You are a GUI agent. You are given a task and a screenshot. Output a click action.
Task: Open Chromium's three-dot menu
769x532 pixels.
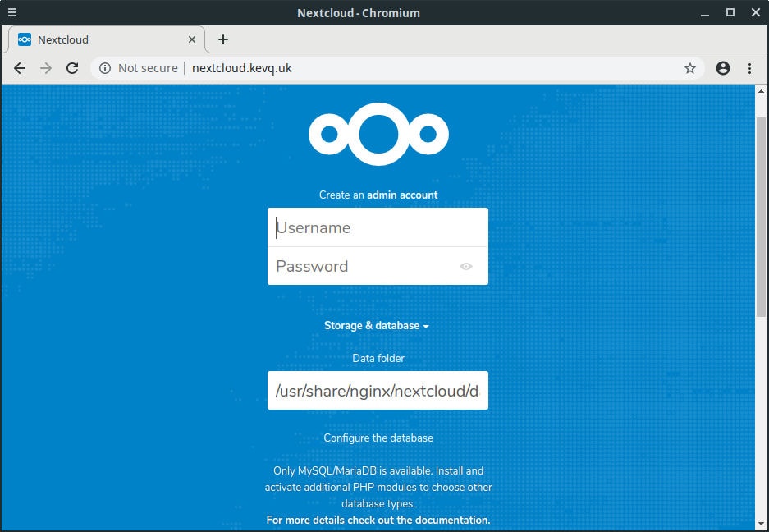point(749,68)
